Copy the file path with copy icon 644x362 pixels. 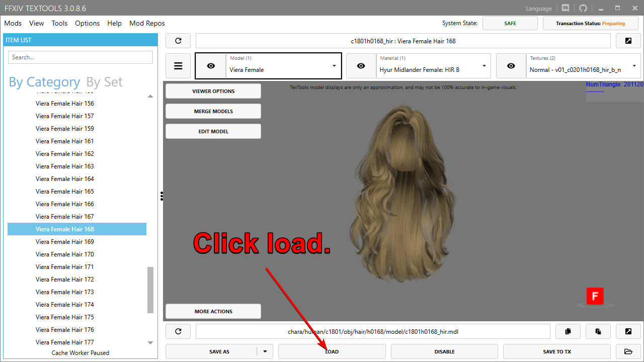pos(568,331)
